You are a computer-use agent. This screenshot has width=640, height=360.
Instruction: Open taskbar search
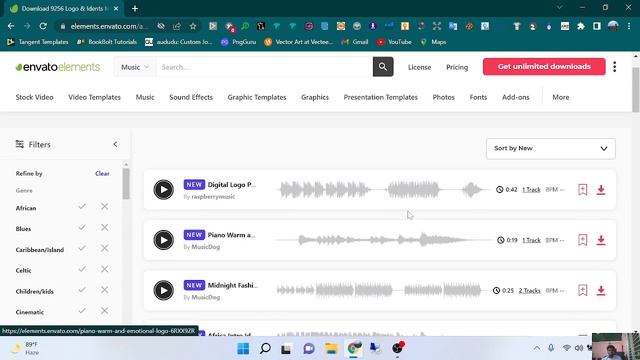point(265,349)
